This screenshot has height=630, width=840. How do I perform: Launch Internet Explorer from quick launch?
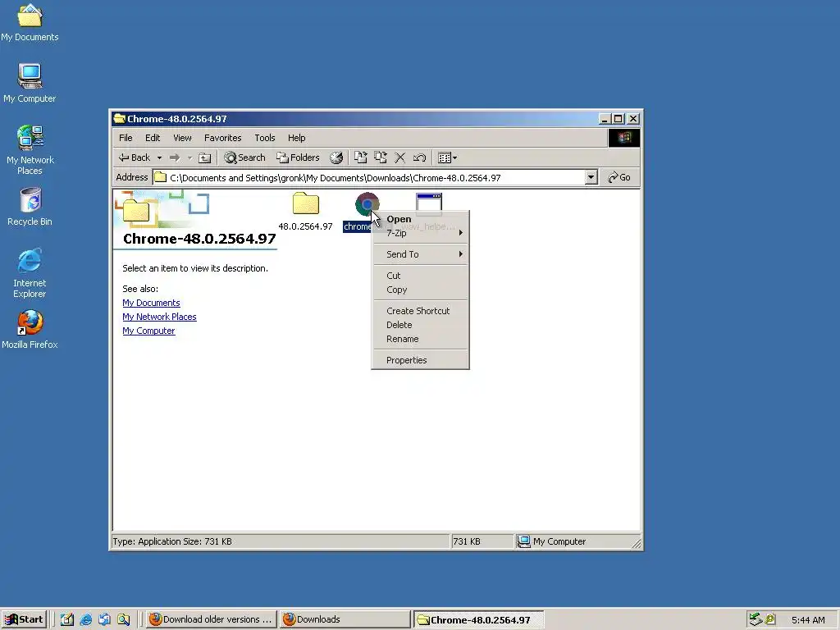click(x=85, y=619)
